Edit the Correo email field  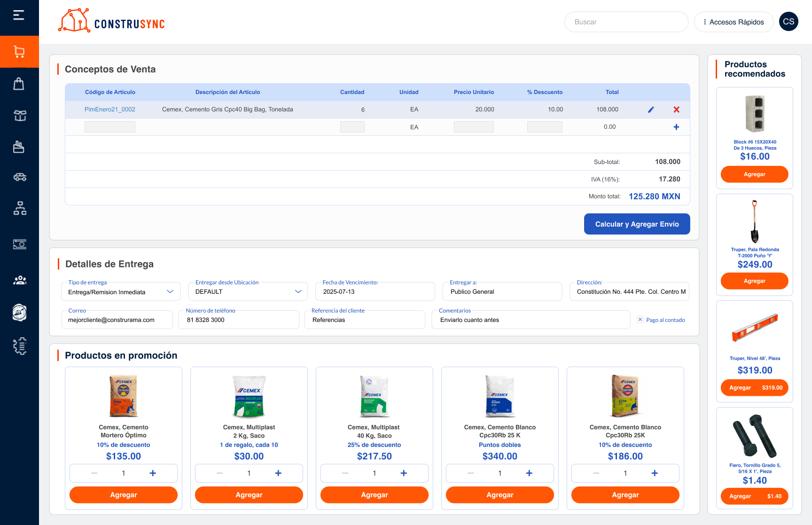117,320
